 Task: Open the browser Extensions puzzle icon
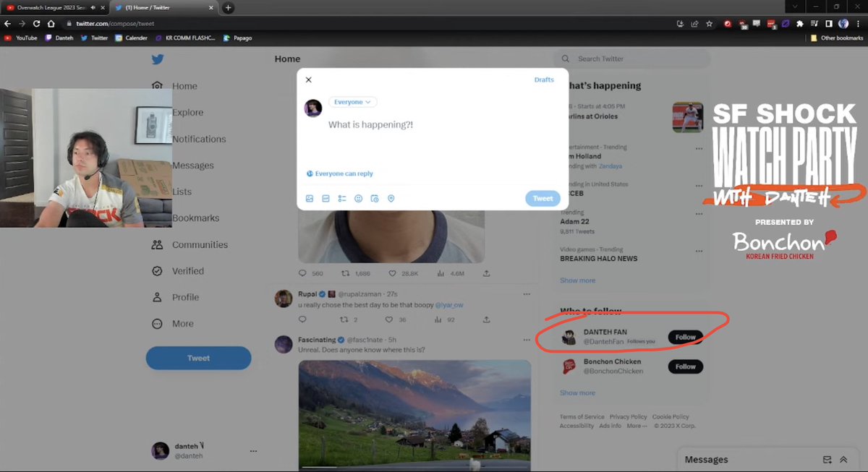point(799,24)
